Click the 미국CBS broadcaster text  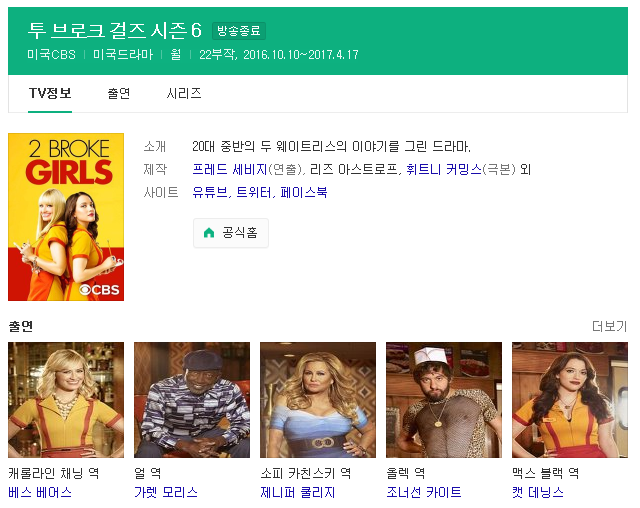[51, 55]
